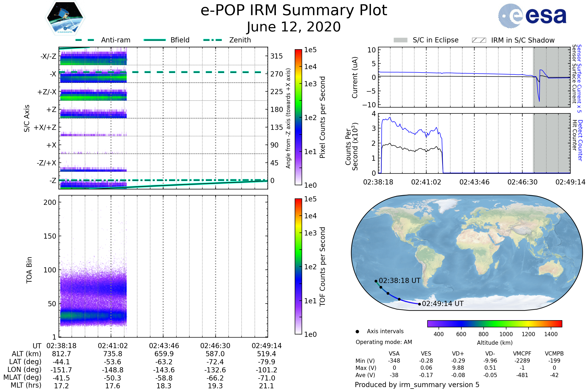
Task: Click the VMCPF column header
Action: [x=522, y=354]
